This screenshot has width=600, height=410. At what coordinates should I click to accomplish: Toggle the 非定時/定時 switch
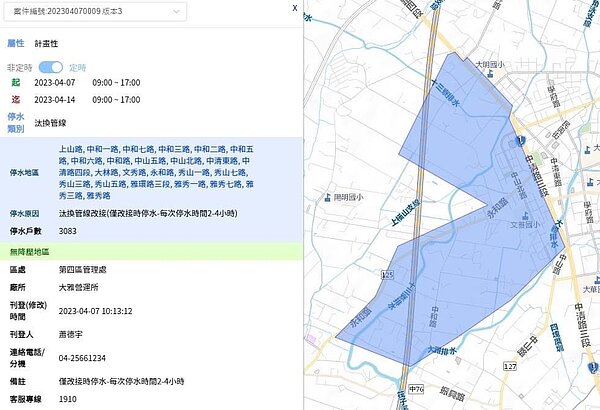[x=51, y=67]
